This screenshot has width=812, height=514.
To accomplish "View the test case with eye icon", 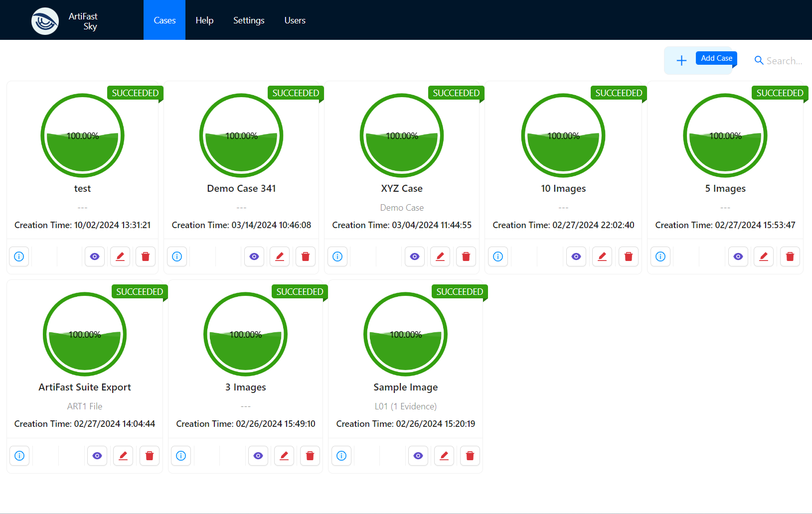I will (95, 257).
